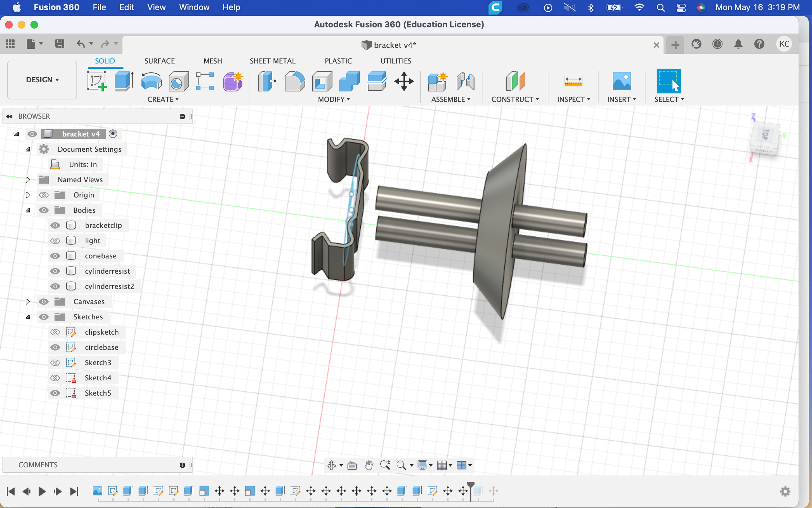Viewport: 812px width, 508px height.
Task: Open the DESIGN workspace switcher
Action: tap(42, 80)
